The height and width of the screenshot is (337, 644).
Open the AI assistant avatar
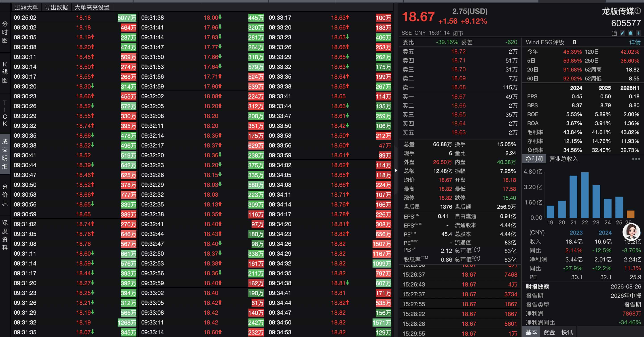point(631,232)
